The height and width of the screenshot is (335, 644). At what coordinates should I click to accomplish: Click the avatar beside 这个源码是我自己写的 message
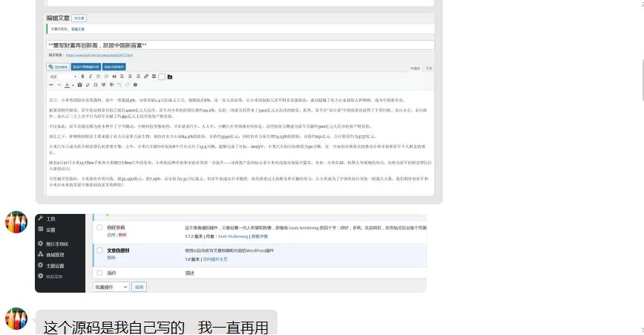point(16,319)
